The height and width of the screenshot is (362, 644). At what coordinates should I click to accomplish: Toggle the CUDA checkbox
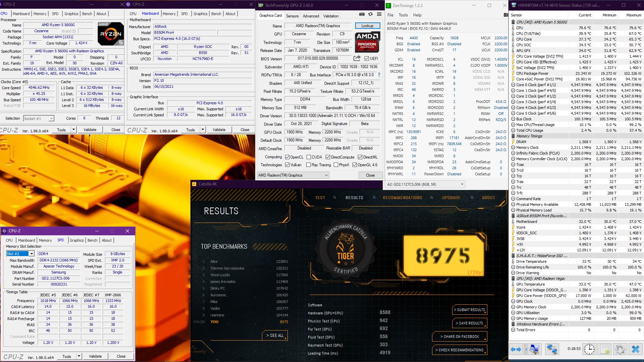coord(309,157)
